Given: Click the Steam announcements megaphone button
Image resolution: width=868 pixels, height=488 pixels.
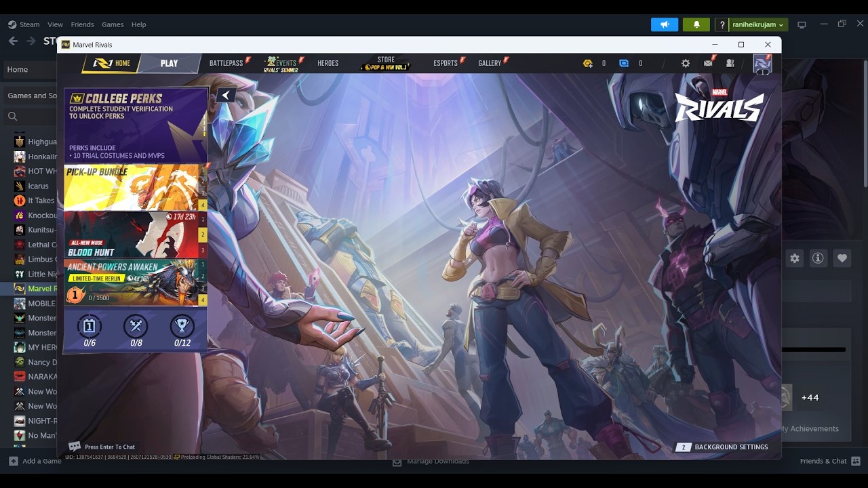Looking at the screenshot, I should click(x=665, y=24).
